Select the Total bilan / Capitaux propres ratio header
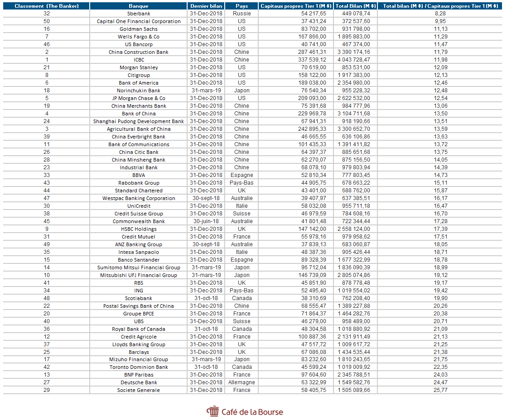 [x=440, y=6]
